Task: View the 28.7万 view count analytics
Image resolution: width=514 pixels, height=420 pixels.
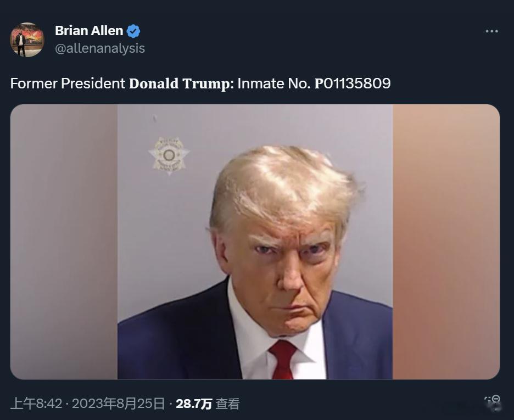Action: [194, 404]
